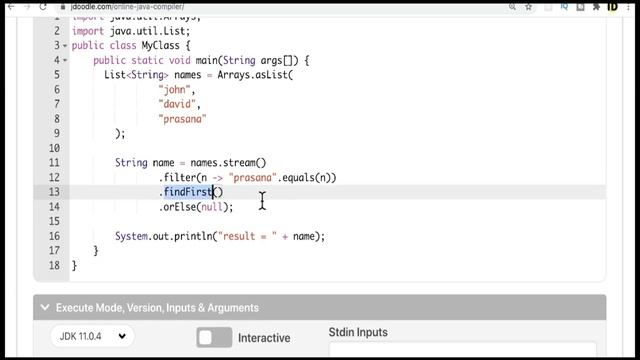Click the yellow ID extension icon

click(612, 7)
